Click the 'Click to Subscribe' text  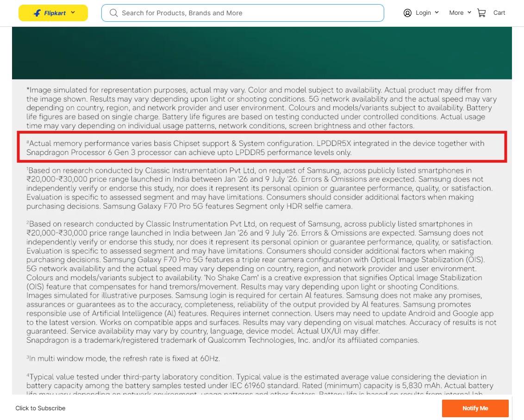40,408
